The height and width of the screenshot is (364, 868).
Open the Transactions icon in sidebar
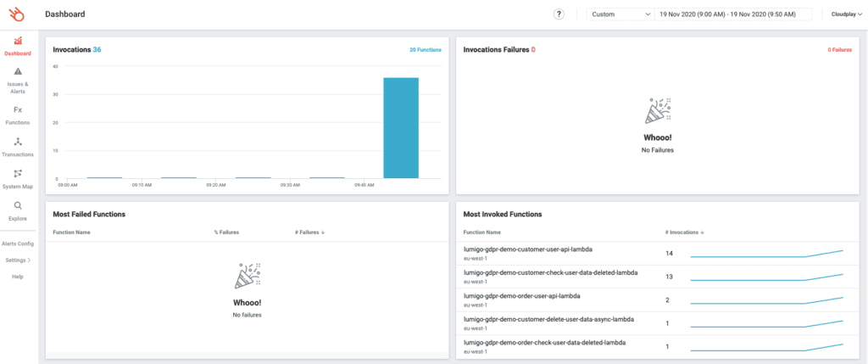coord(18,142)
